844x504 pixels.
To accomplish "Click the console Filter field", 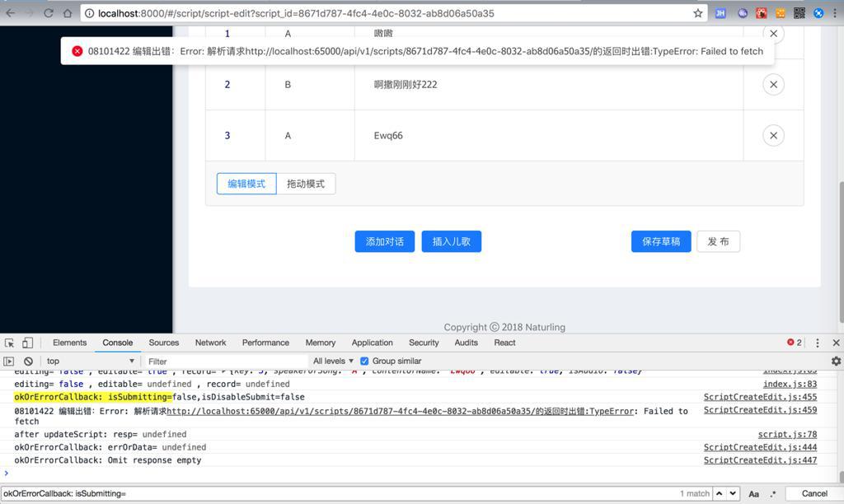I will coord(226,362).
